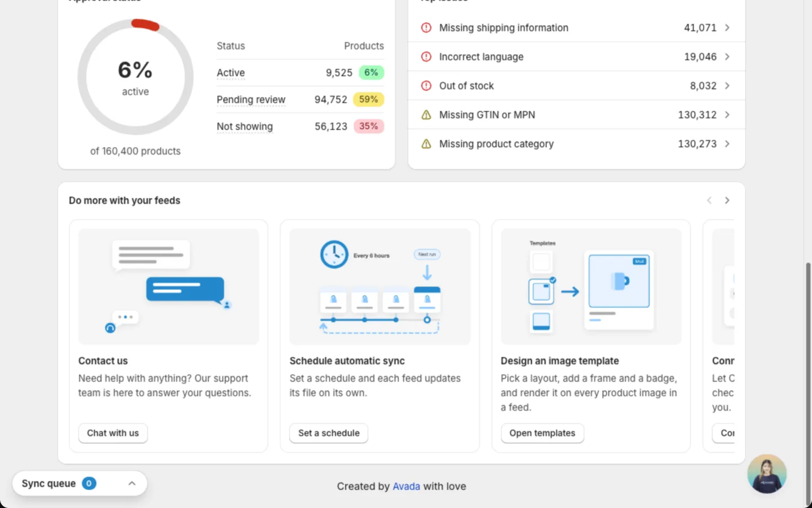Follow the Avada link in footer

(x=406, y=486)
